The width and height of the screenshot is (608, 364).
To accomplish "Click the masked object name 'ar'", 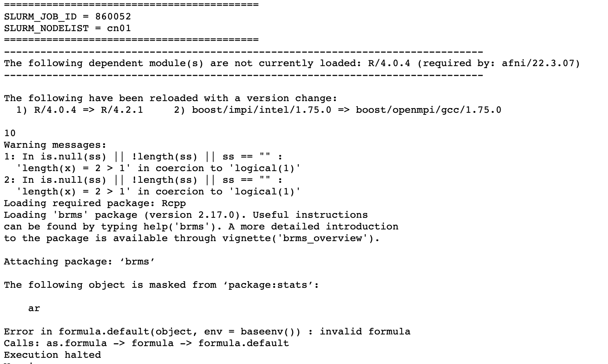I will (34, 308).
